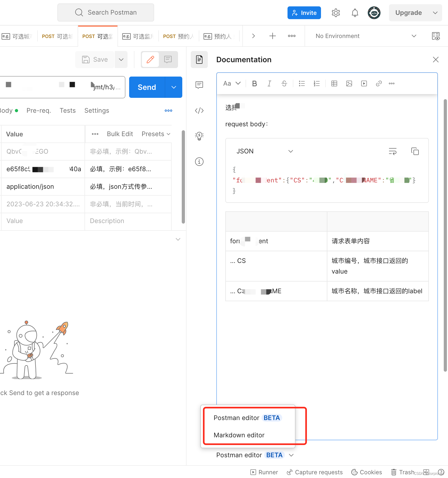Viewport: 448px width, 478px height.
Task: Open the user avatar menu
Action: (x=374, y=13)
